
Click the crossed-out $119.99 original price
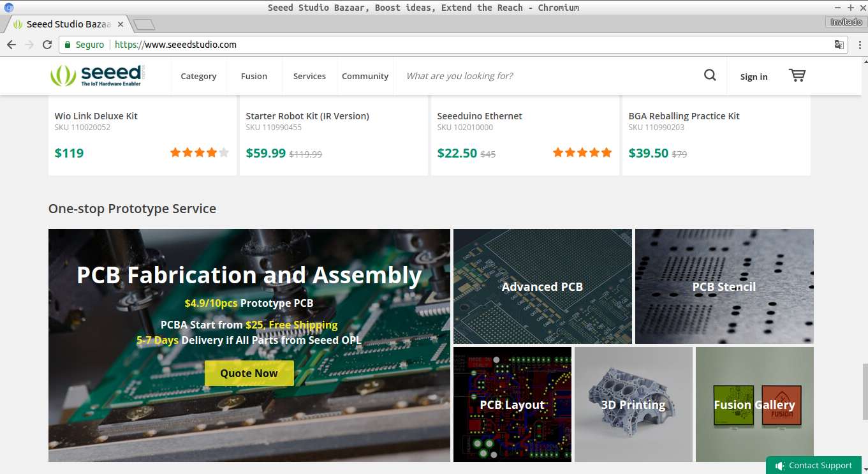(x=305, y=154)
